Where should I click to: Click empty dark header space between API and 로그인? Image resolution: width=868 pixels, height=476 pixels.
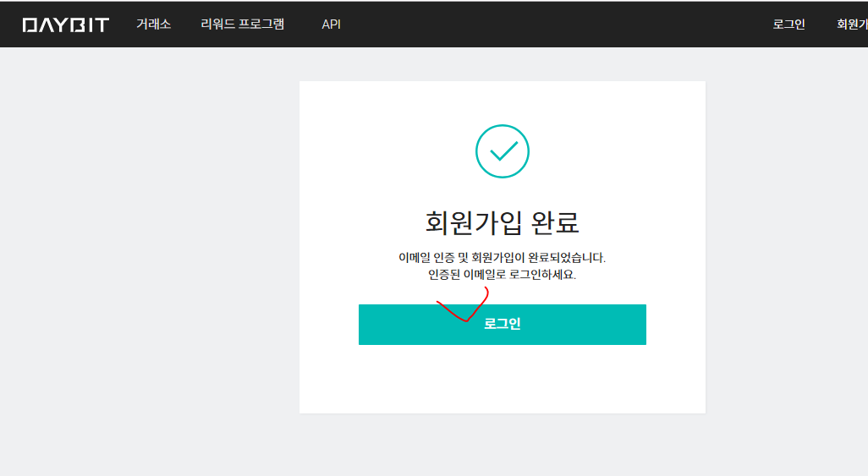pyautogui.click(x=553, y=25)
